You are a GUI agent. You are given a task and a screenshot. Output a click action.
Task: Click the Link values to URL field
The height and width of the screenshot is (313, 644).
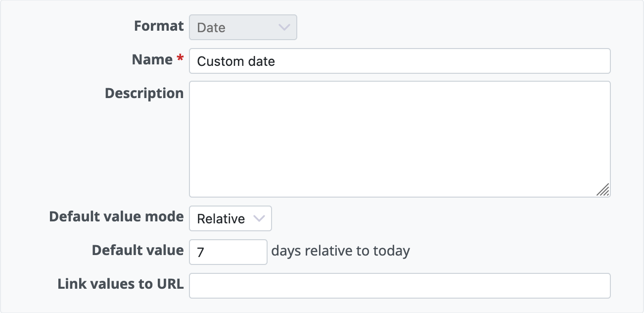[x=400, y=286]
